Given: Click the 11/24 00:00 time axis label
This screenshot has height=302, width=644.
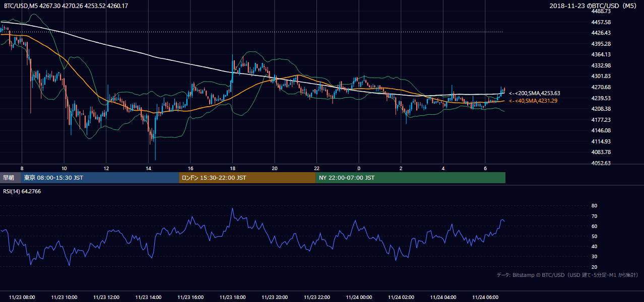Looking at the screenshot, I should click(359, 297).
